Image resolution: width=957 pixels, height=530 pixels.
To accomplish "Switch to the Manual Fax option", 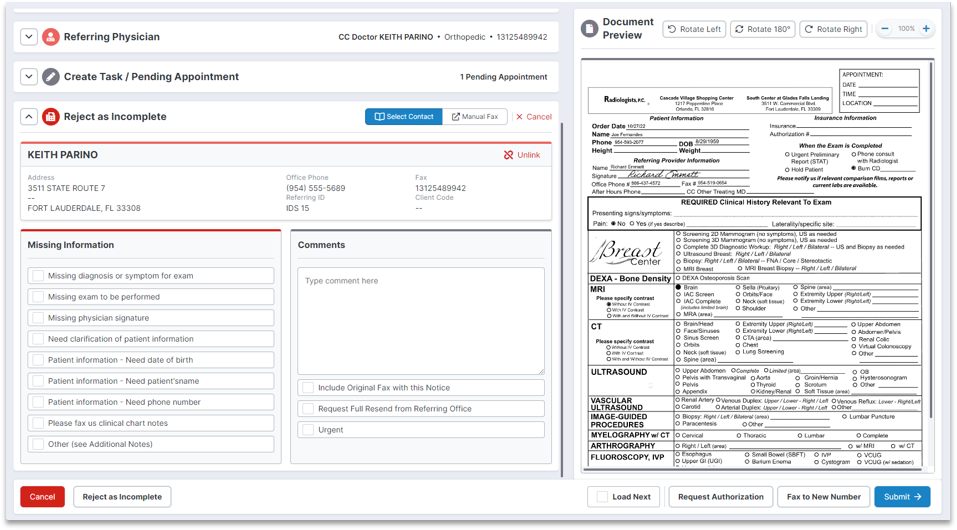I will [x=475, y=117].
